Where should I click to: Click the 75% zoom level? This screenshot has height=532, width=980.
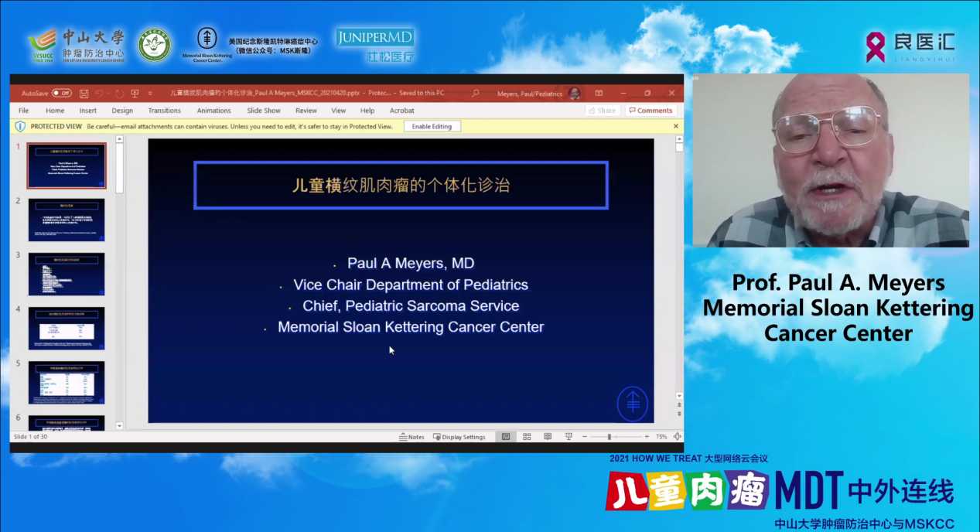tap(662, 437)
